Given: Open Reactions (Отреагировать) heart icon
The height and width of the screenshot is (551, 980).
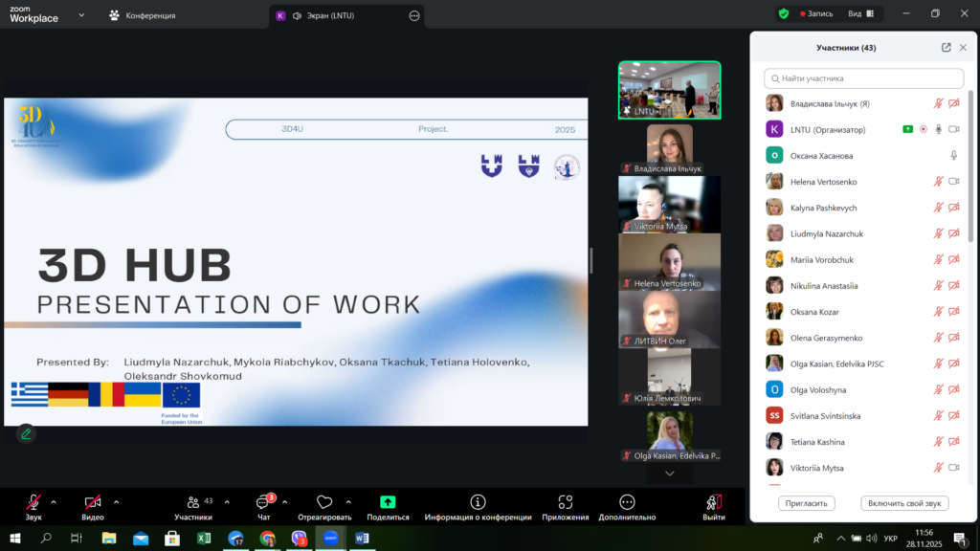Looking at the screenshot, I should point(323,502).
